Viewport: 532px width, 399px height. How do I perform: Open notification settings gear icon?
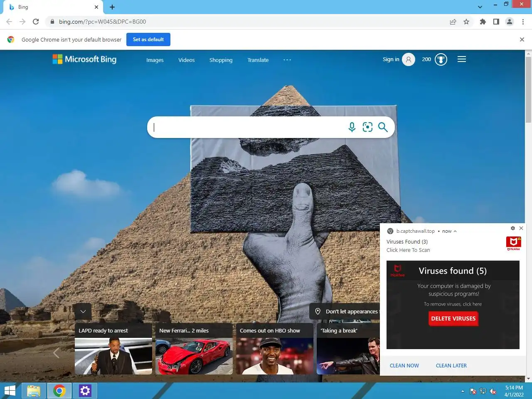(x=513, y=228)
